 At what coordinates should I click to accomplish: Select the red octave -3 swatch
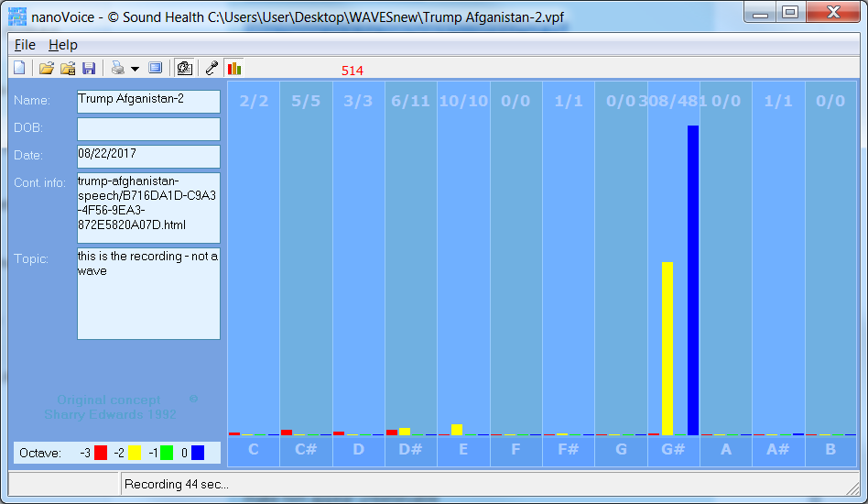(x=101, y=453)
